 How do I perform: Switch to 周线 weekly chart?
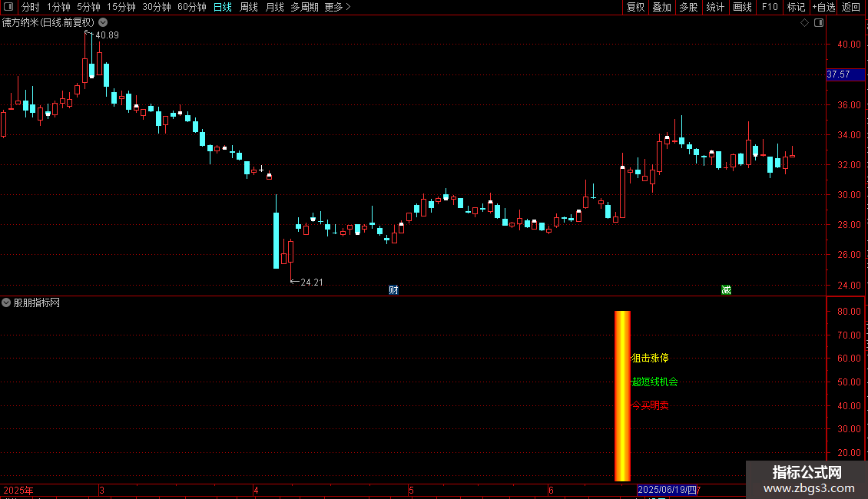(x=249, y=7)
